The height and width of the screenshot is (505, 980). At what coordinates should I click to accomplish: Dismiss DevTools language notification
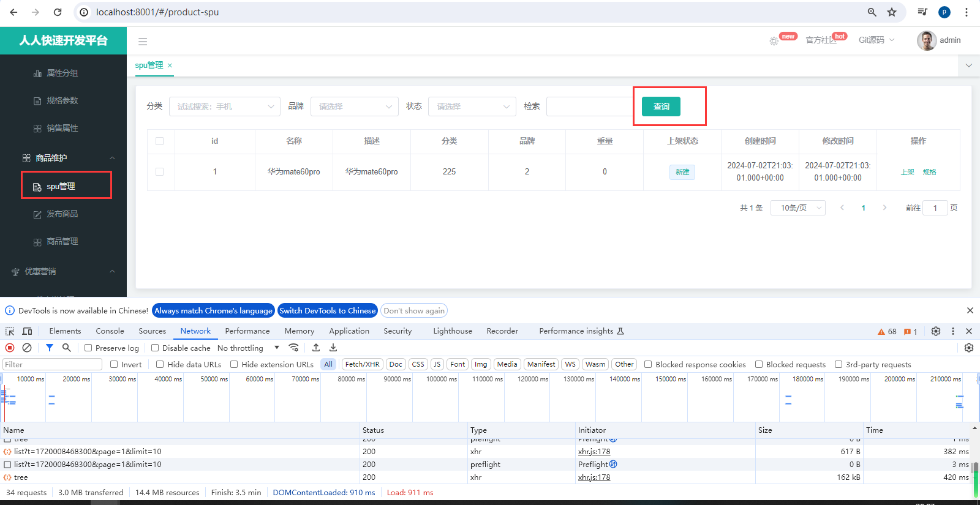pos(970,310)
